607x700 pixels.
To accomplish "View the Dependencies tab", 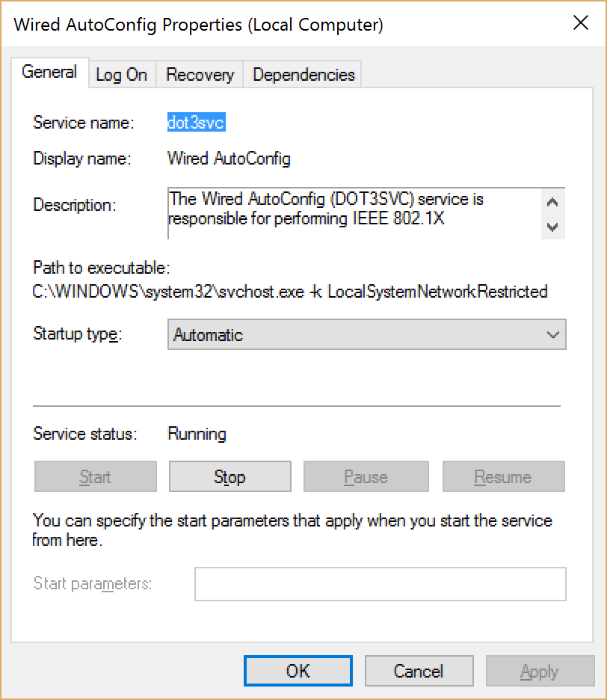I will click(x=302, y=73).
